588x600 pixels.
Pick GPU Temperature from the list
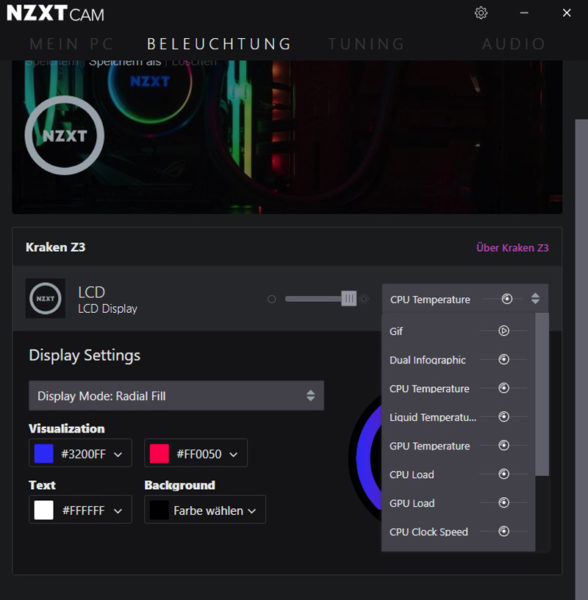(458, 446)
